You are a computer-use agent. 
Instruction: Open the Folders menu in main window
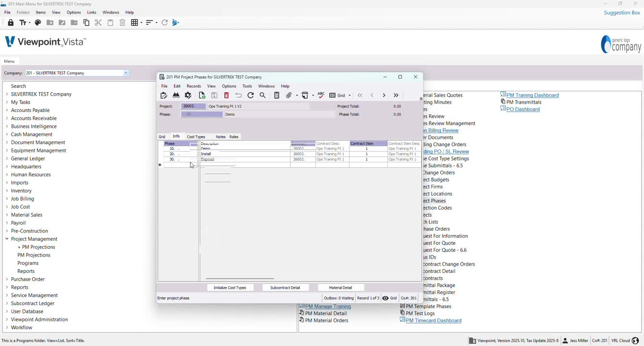[x=23, y=12]
